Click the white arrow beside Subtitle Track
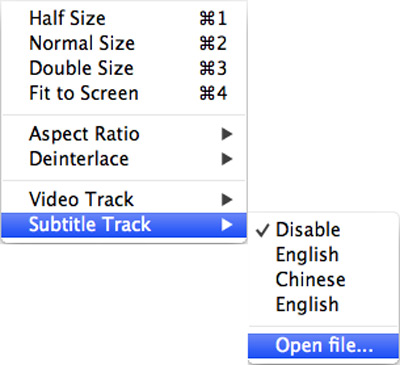This screenshot has height=365, width=400. (227, 225)
